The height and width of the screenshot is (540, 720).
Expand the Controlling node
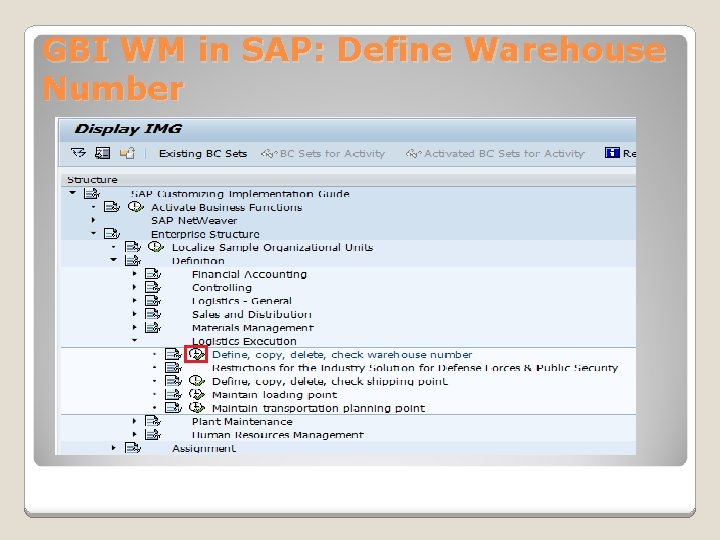click(x=134, y=287)
